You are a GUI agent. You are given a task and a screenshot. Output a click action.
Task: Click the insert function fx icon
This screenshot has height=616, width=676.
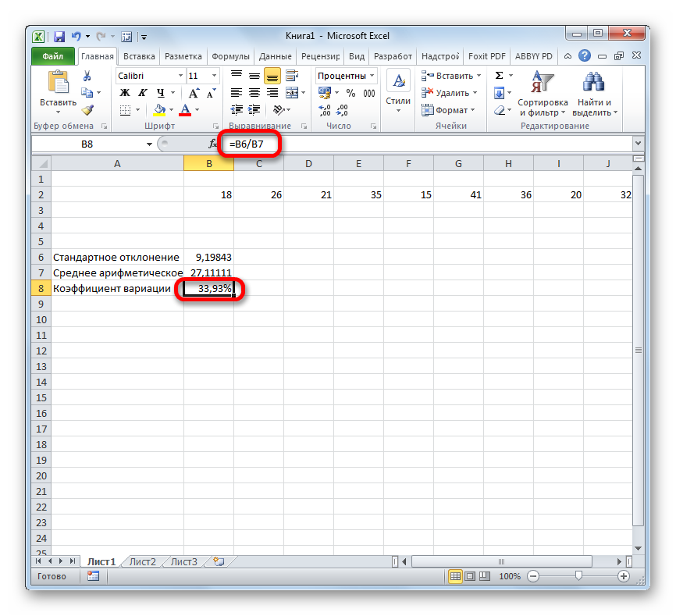(x=212, y=144)
